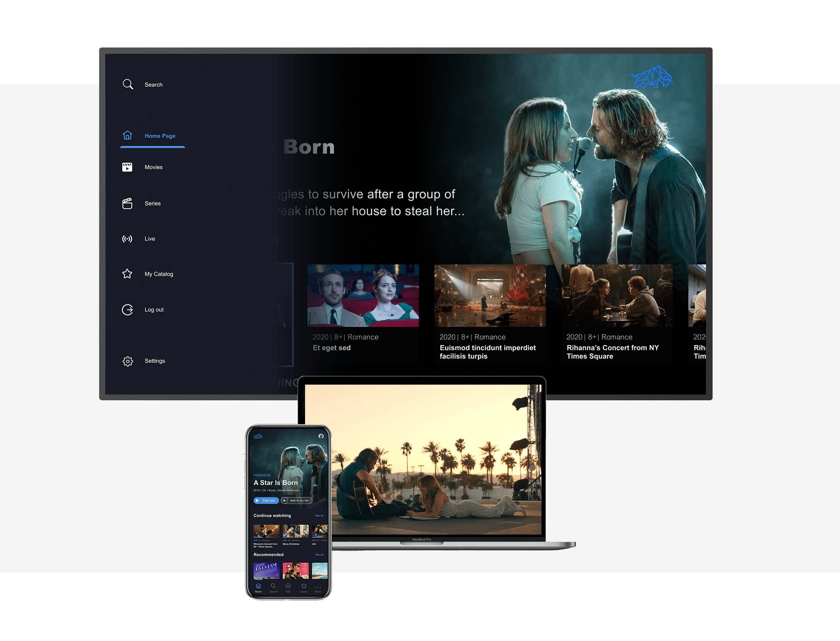Open See all next to Continue watching
The image size is (840, 641).
[x=319, y=515]
